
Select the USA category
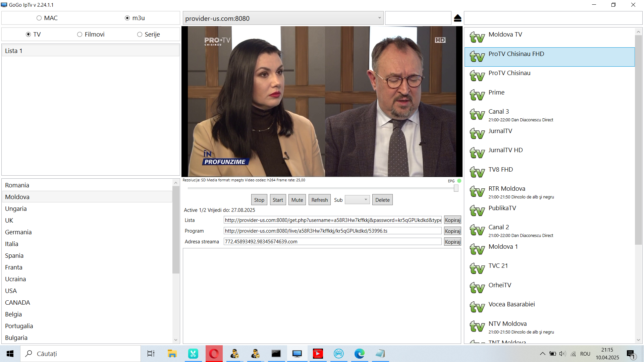click(x=87, y=291)
